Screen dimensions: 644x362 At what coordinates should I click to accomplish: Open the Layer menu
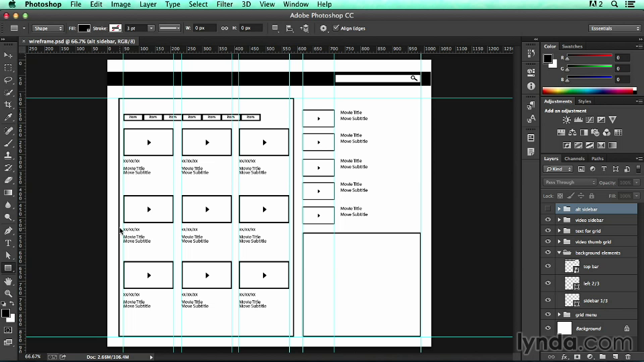tap(148, 4)
